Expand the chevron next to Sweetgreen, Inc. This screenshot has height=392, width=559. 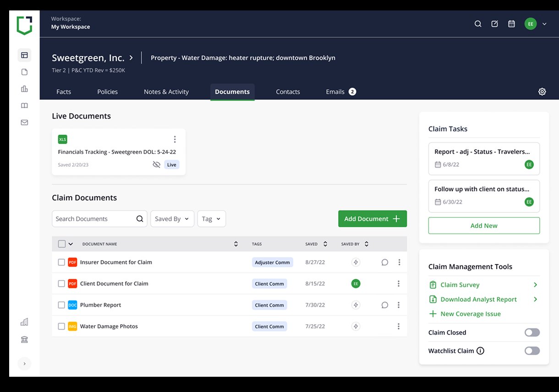[x=131, y=58]
